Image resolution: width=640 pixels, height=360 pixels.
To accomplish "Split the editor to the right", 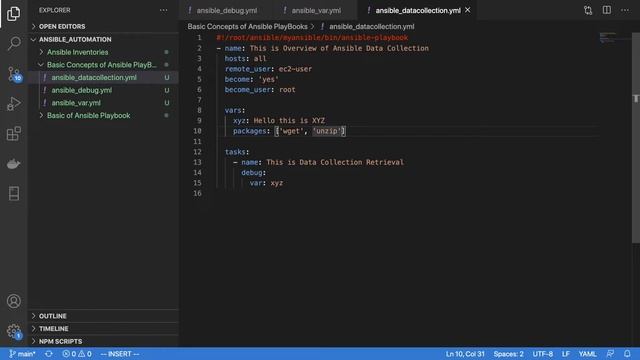I will pyautogui.click(x=607, y=10).
